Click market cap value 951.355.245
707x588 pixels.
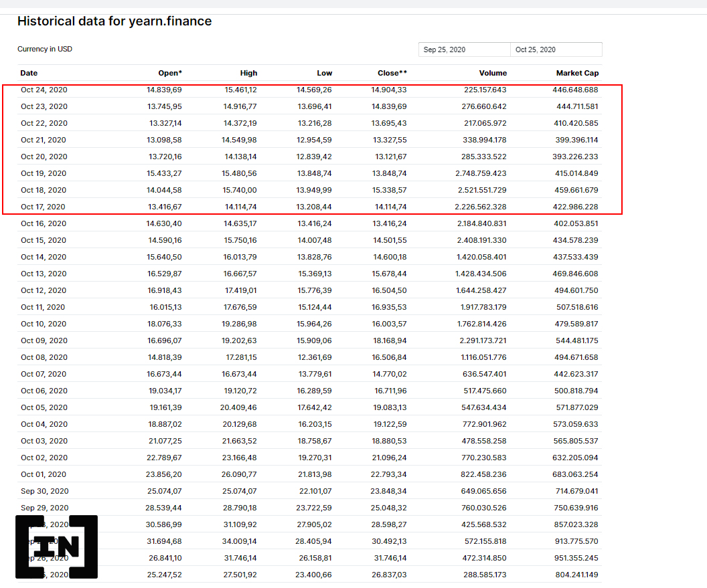576,558
